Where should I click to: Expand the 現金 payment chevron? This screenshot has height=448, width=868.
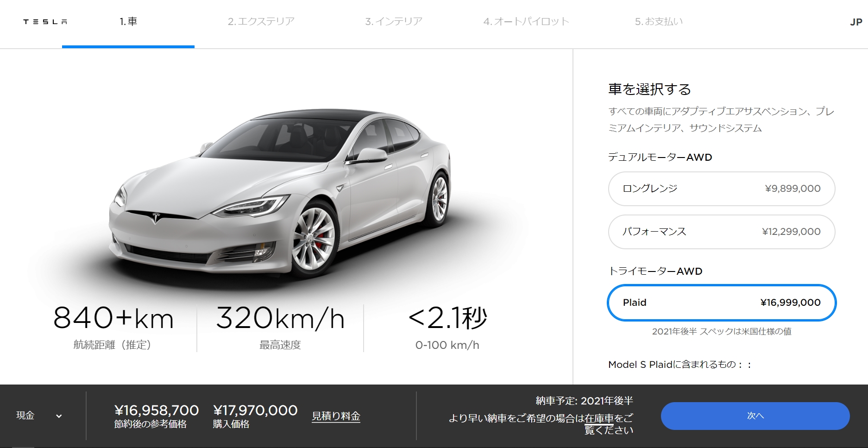(x=59, y=416)
